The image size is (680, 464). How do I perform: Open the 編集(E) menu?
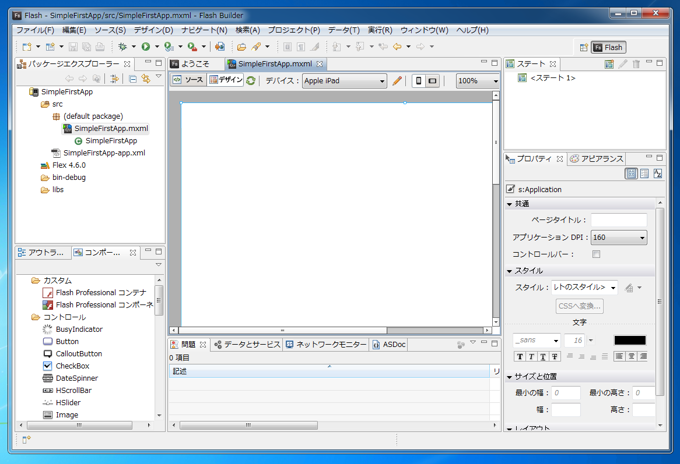point(74,30)
